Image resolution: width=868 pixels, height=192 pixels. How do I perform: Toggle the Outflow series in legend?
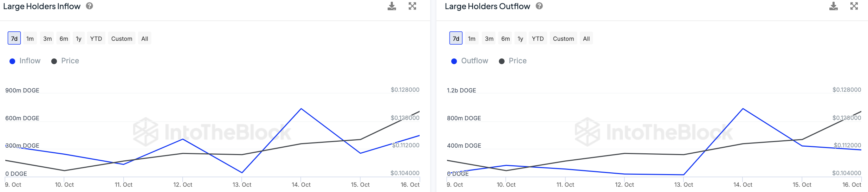coord(470,61)
